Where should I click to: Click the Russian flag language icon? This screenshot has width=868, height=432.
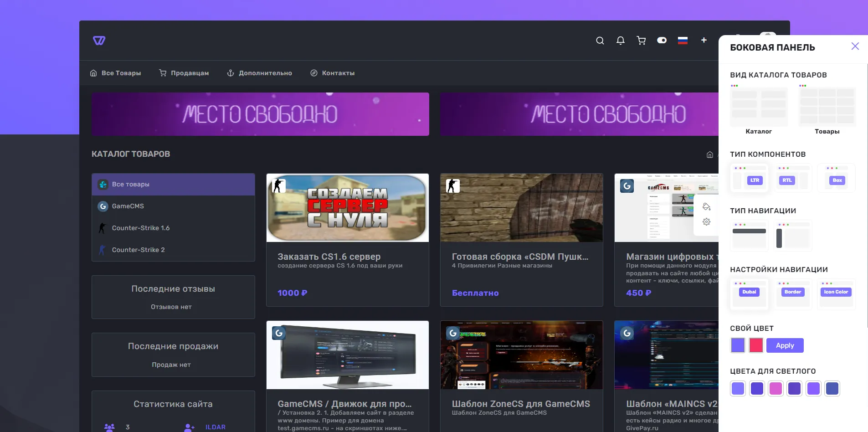click(683, 41)
